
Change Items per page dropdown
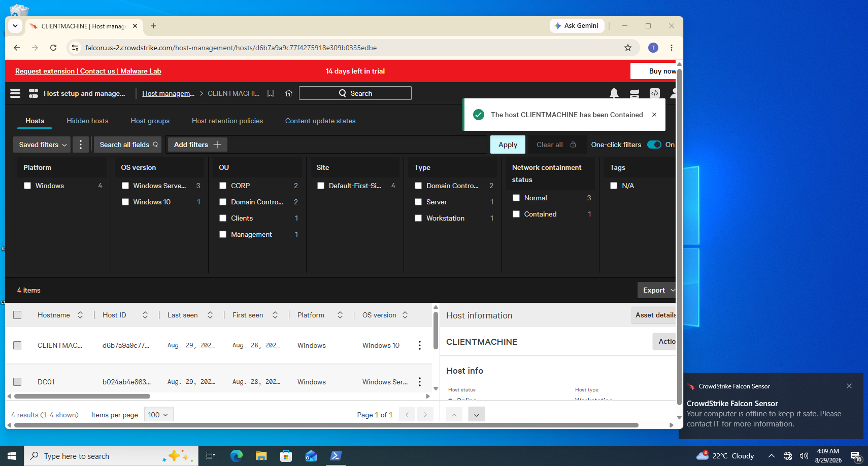pyautogui.click(x=158, y=415)
